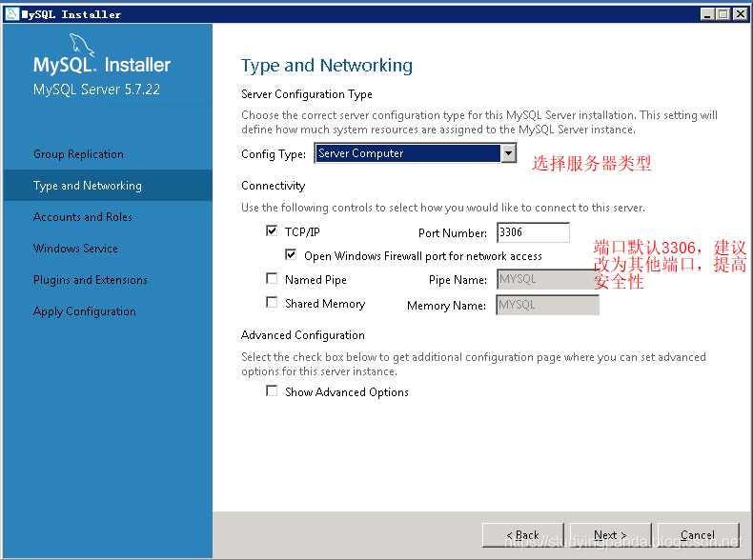This screenshot has height=560, width=753.
Task: Jump to Apply Configuration step
Action: click(x=85, y=311)
